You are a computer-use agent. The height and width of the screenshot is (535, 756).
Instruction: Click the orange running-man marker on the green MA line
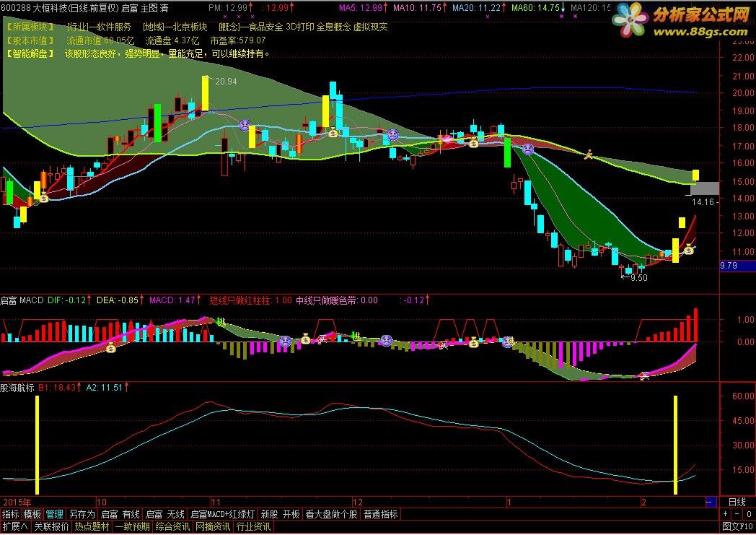pos(588,155)
